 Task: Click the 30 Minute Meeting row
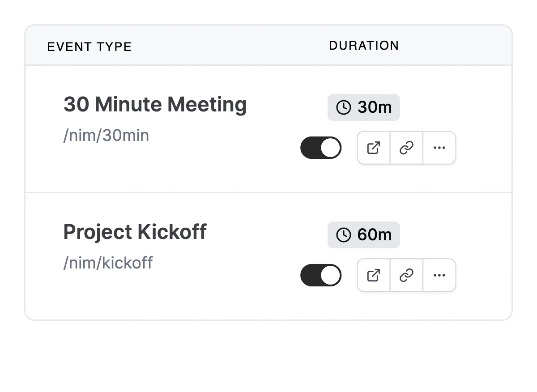tap(268, 129)
